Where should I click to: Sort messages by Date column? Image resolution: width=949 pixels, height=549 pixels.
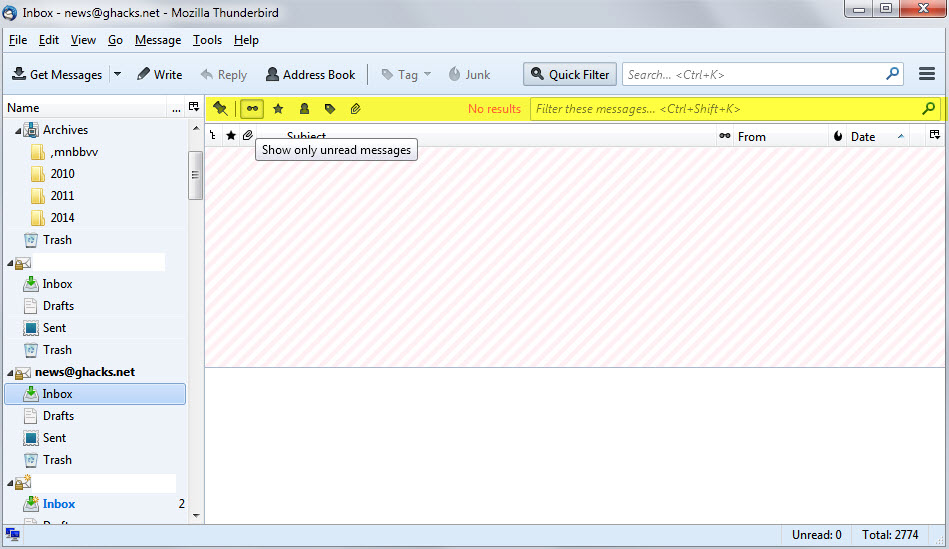[x=877, y=137]
